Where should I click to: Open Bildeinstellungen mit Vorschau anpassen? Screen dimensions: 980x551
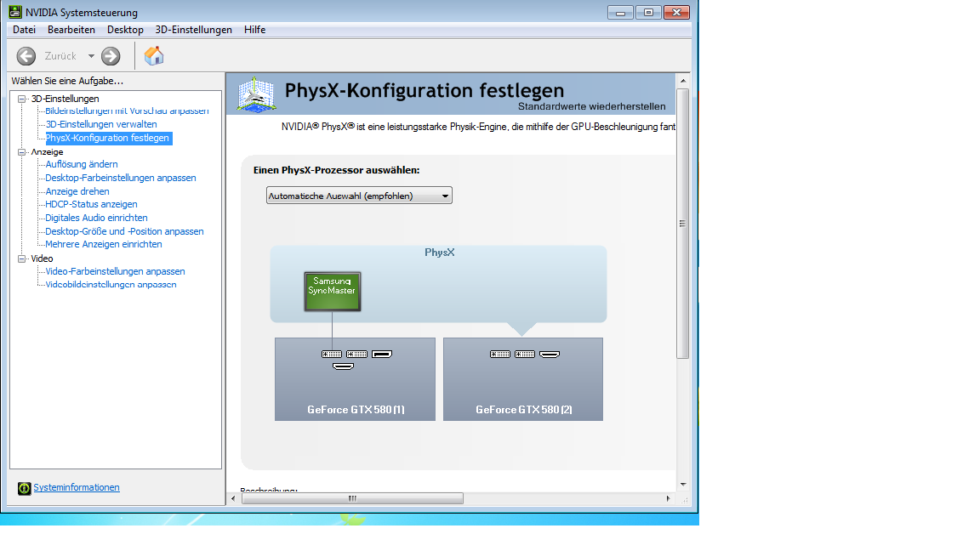tap(127, 111)
